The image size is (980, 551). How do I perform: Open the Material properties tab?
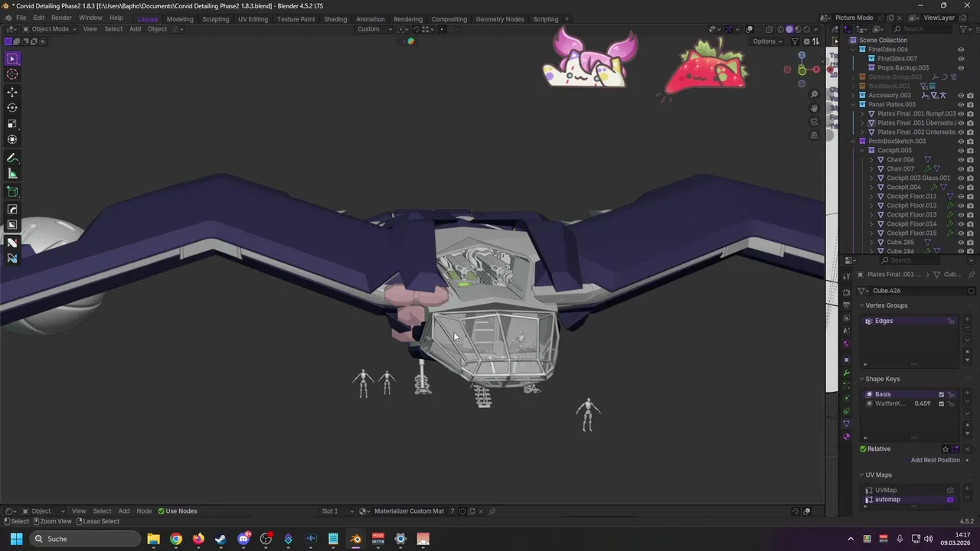tap(846, 437)
